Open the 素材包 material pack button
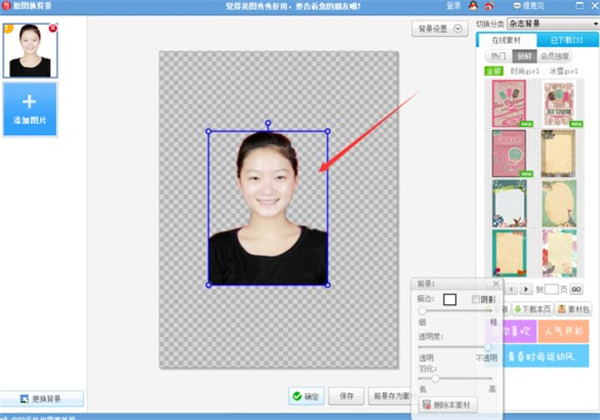600x420 pixels. tap(572, 309)
